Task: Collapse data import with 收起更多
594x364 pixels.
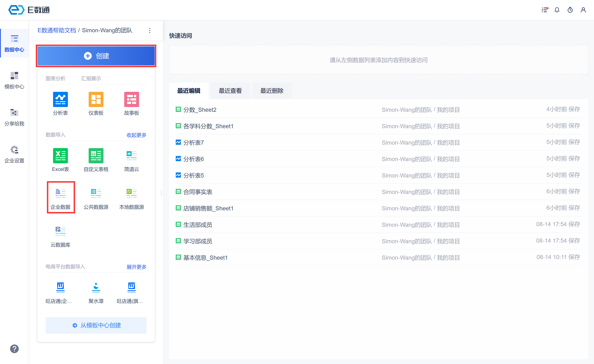Action: [136, 135]
